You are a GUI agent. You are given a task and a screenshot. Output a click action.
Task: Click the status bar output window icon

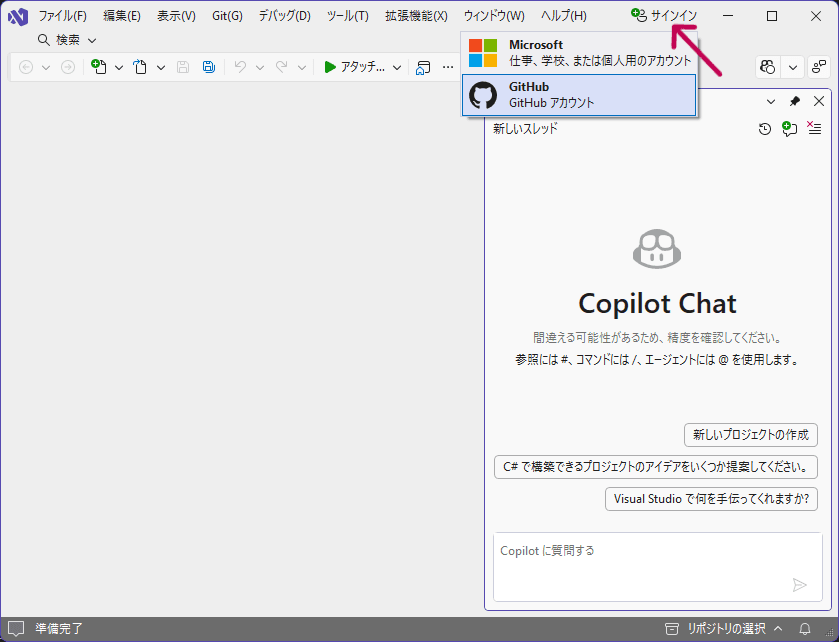(x=16, y=629)
